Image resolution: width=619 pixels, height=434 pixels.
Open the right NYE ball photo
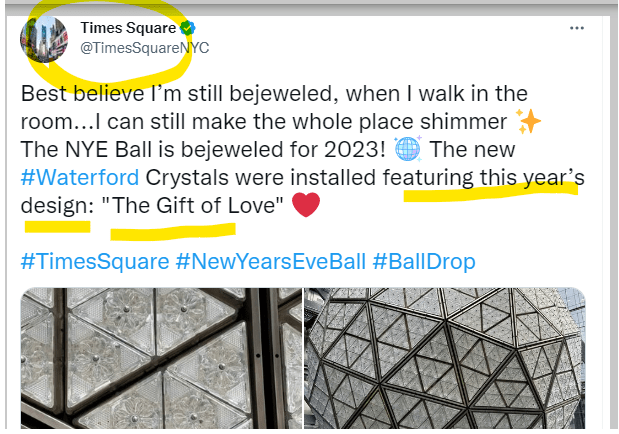(445, 361)
